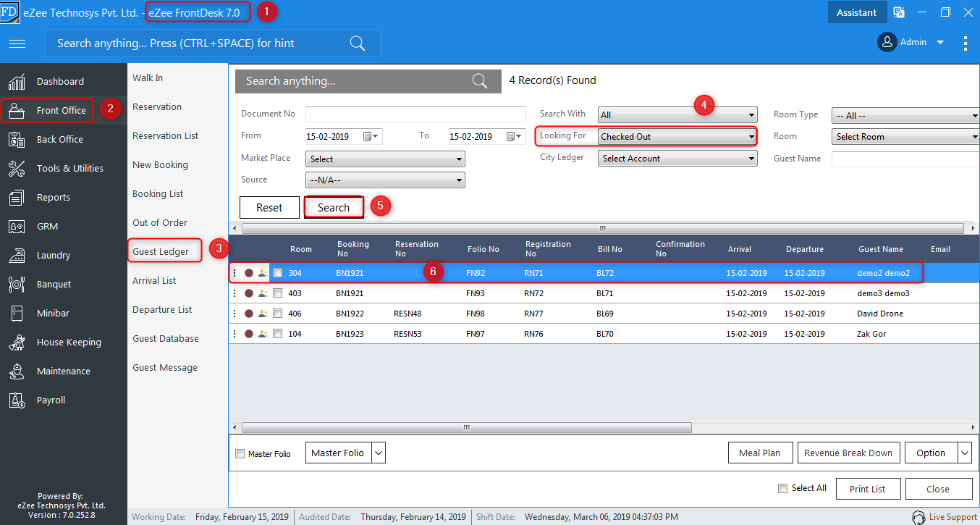Expand the Admin user dropdown arrow
Screen dimensions: 980x525
(940, 42)
